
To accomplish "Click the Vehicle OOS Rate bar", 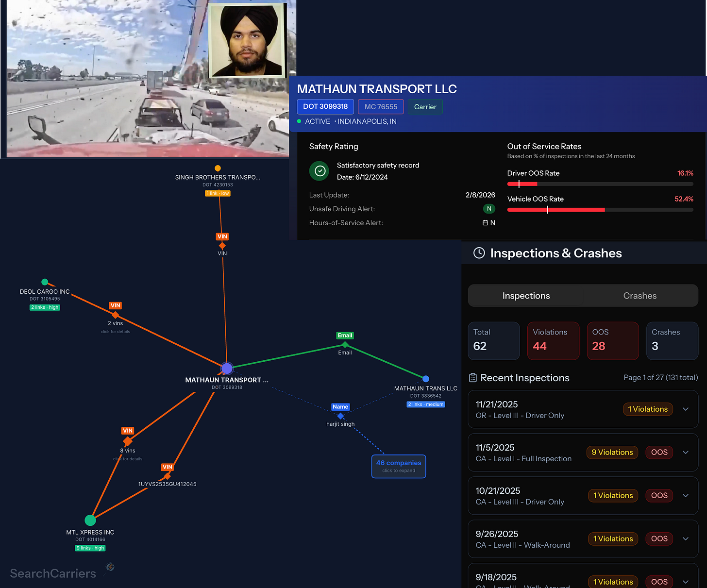I will [600, 210].
